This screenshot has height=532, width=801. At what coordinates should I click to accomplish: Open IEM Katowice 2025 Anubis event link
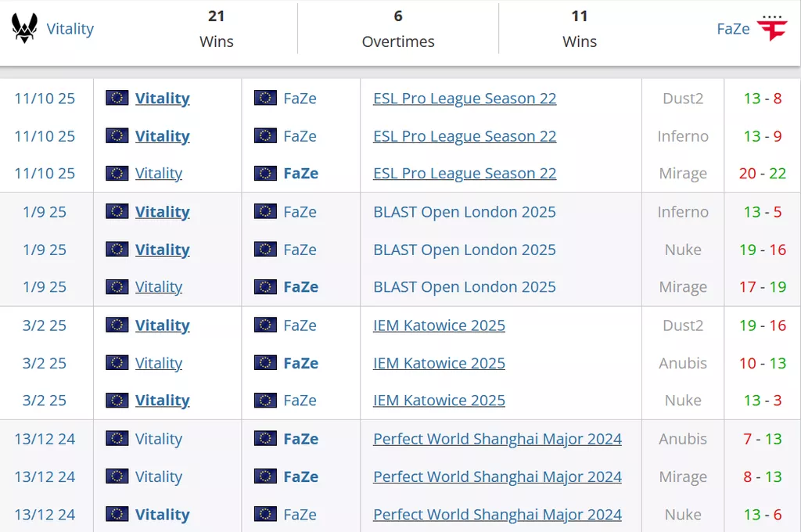click(439, 363)
